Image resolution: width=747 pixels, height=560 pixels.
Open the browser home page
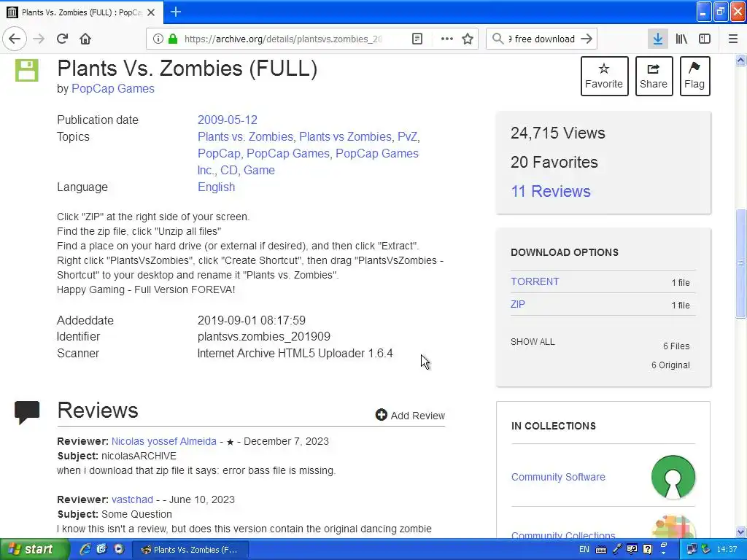(x=85, y=39)
